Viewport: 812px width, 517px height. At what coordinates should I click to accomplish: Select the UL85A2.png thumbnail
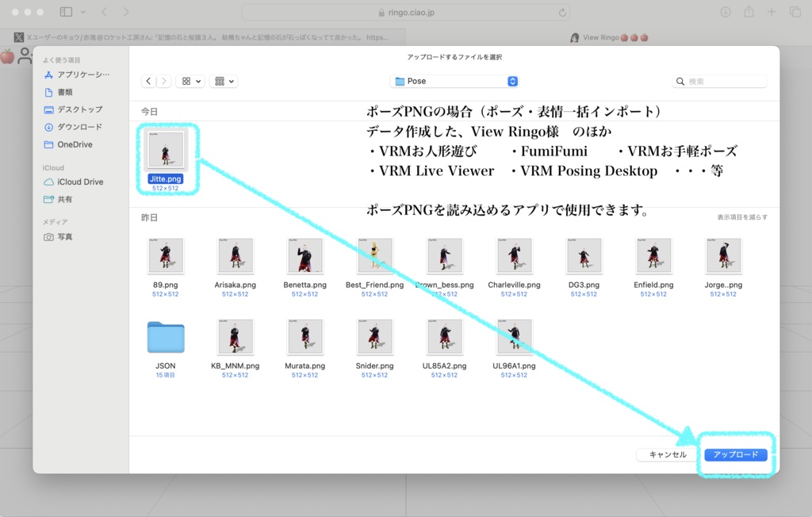(444, 337)
